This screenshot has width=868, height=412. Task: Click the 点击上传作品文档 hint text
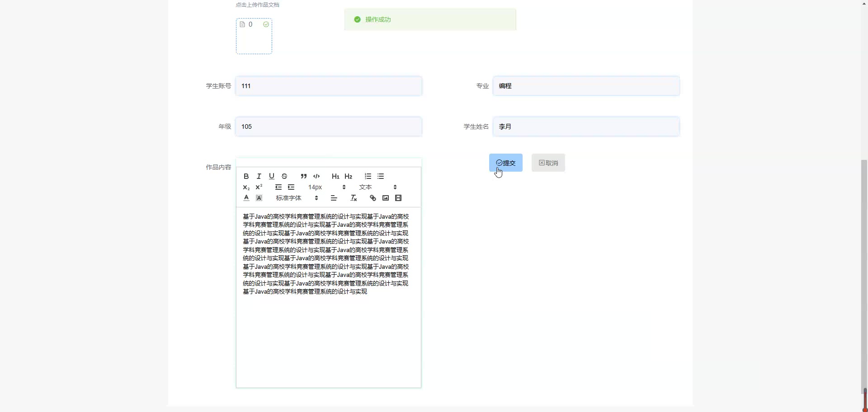click(257, 5)
